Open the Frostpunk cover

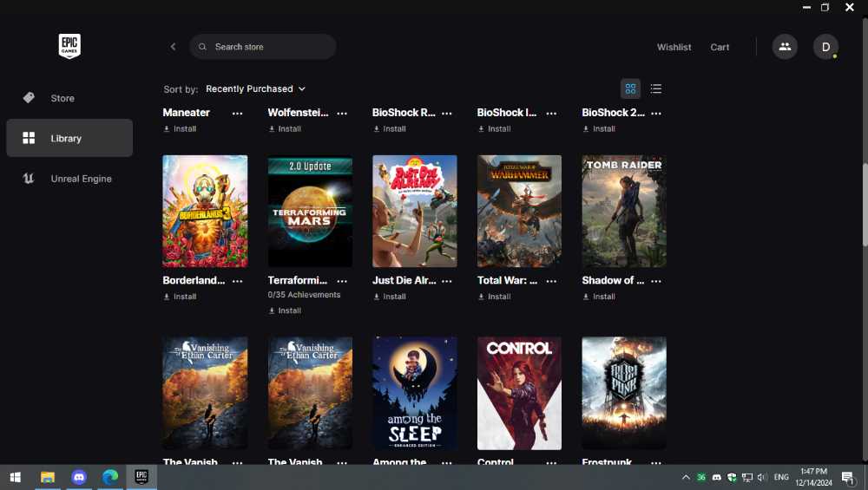click(624, 393)
